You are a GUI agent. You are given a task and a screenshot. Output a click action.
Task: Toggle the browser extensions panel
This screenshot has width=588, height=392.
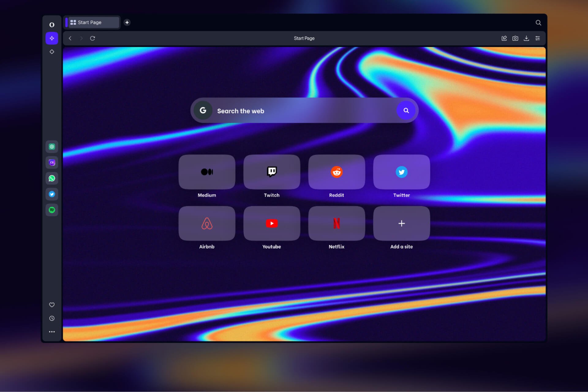pyautogui.click(x=504, y=39)
